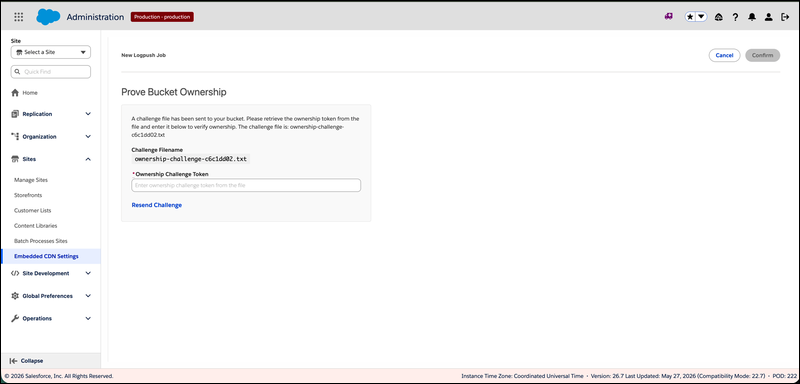
Task: Click the log out icon
Action: [x=785, y=17]
